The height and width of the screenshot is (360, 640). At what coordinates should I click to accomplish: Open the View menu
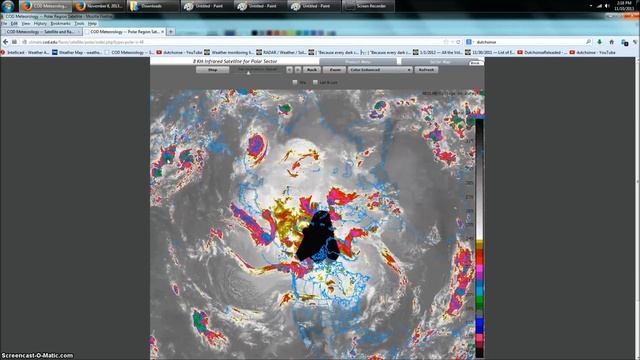[x=26, y=24]
